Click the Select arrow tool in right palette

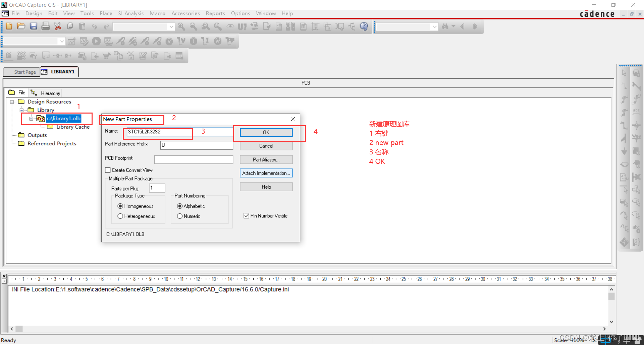[x=624, y=73]
